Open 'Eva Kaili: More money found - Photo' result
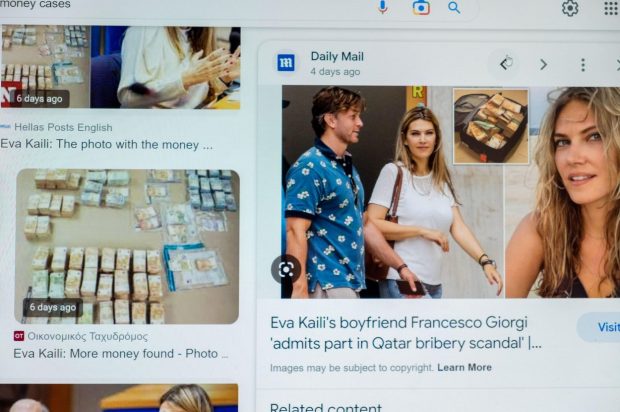This screenshot has width=620, height=412. click(121, 353)
